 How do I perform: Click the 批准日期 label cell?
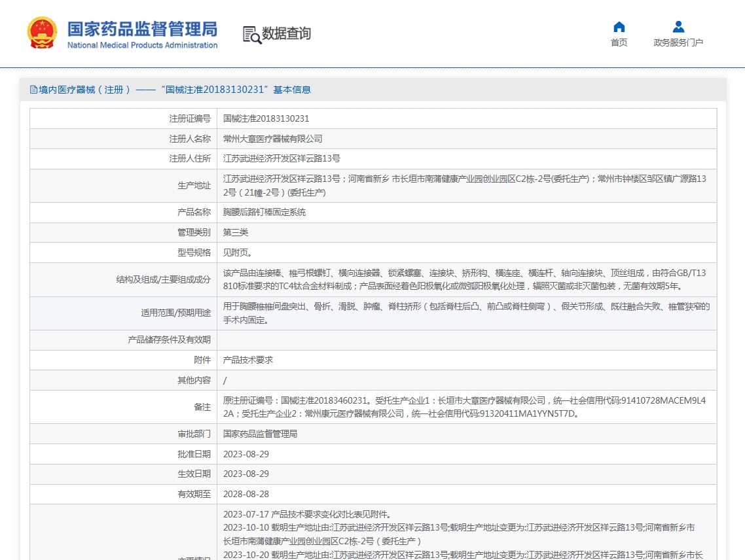pyautogui.click(x=124, y=454)
